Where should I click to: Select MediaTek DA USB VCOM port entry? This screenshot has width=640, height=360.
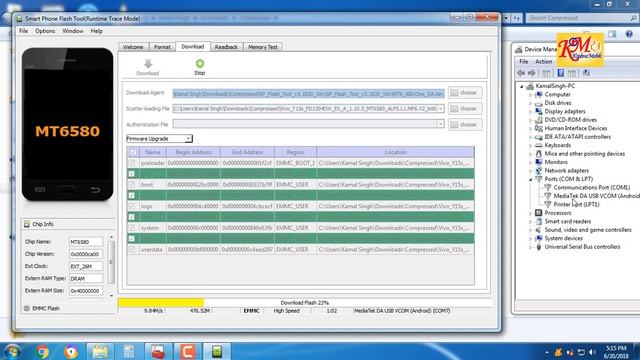tap(592, 196)
